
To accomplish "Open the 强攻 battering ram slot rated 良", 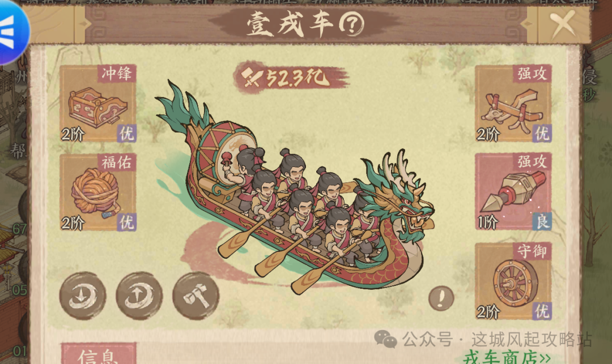I will tap(513, 191).
